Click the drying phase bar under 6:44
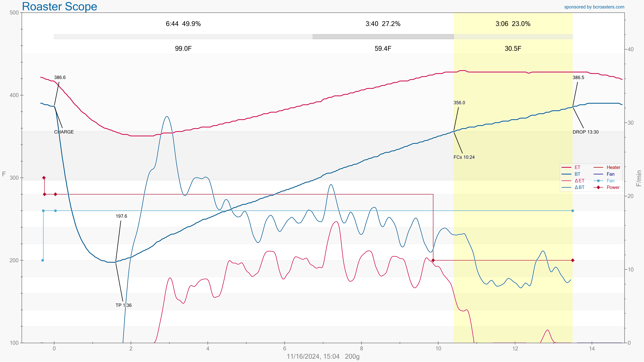 (183, 37)
